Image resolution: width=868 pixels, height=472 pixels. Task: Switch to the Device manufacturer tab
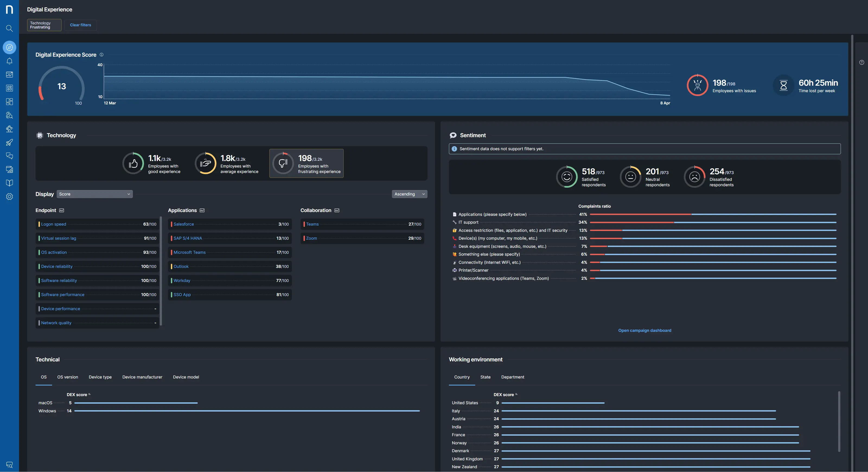point(142,377)
